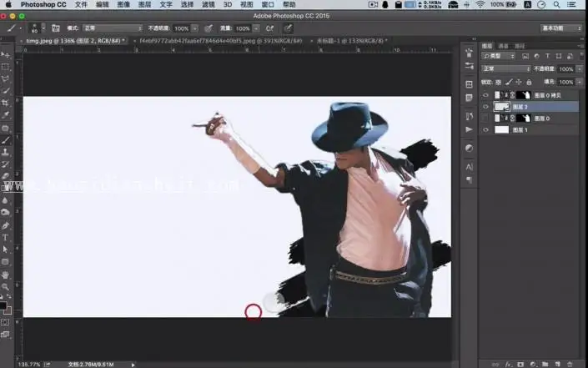
Task: Open the 文件 menu
Action: coord(81,4)
